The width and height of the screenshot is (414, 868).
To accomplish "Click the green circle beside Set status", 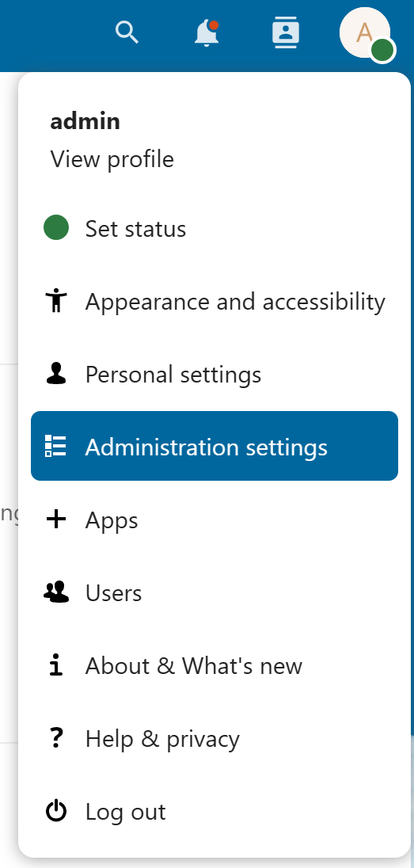I will tap(56, 228).
